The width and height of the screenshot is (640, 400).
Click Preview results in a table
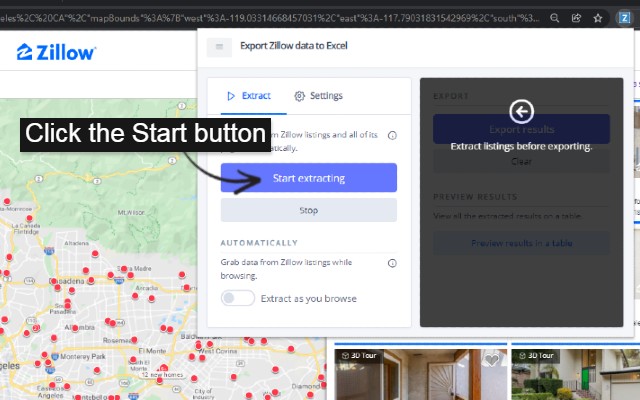tap(521, 243)
